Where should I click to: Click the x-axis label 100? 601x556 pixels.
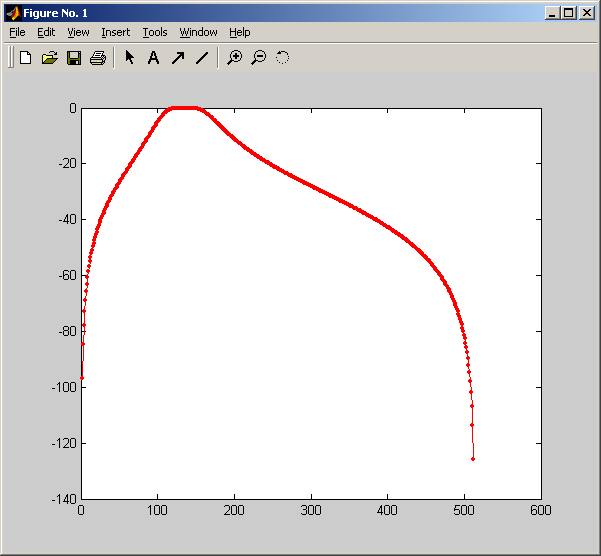click(x=158, y=510)
